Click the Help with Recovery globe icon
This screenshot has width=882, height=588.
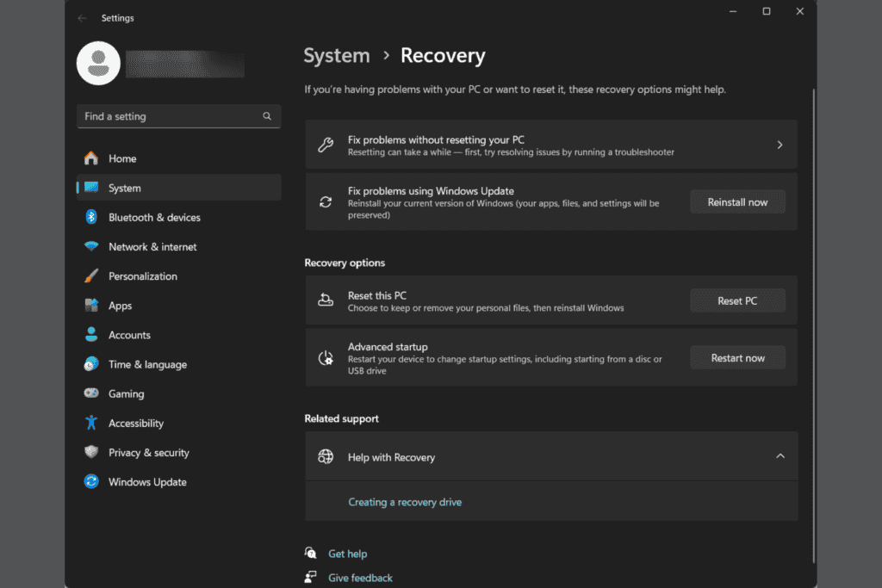point(326,456)
